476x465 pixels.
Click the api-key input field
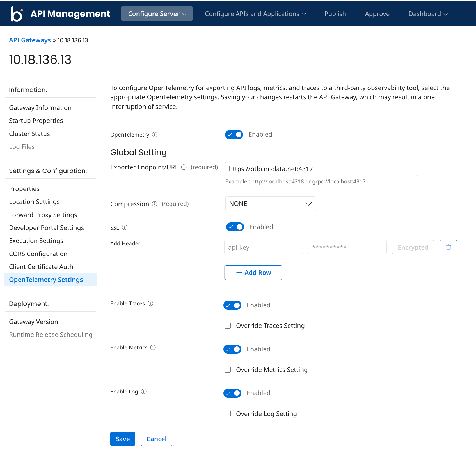(263, 247)
